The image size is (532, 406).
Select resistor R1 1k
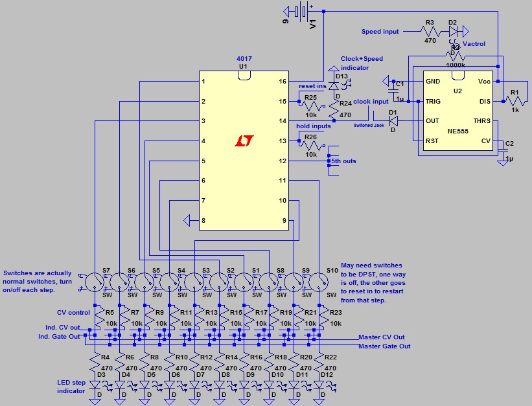515,101
